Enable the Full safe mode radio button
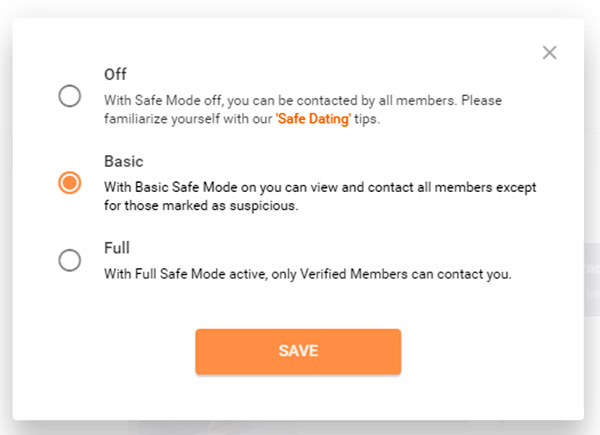The image size is (600, 435). [70, 260]
